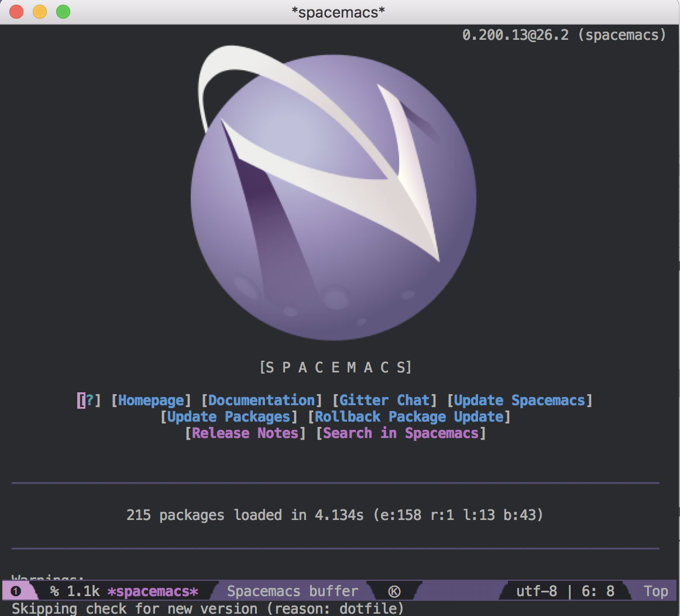
Task: Click the [?] help link
Action: click(89, 400)
